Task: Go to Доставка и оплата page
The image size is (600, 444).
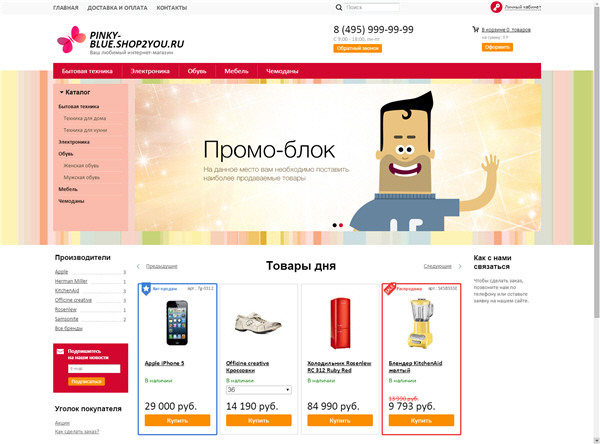Action: (x=117, y=8)
